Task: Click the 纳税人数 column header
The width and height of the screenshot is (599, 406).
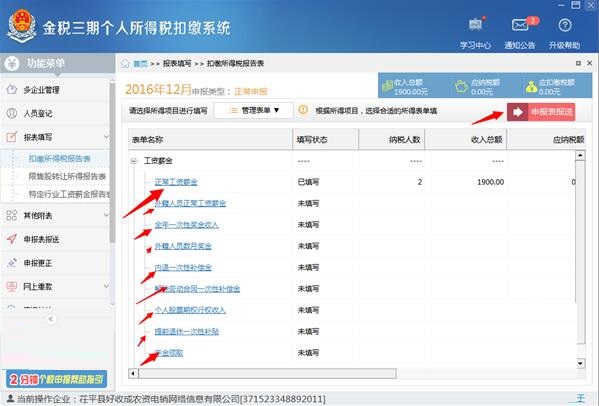Action: coord(392,140)
